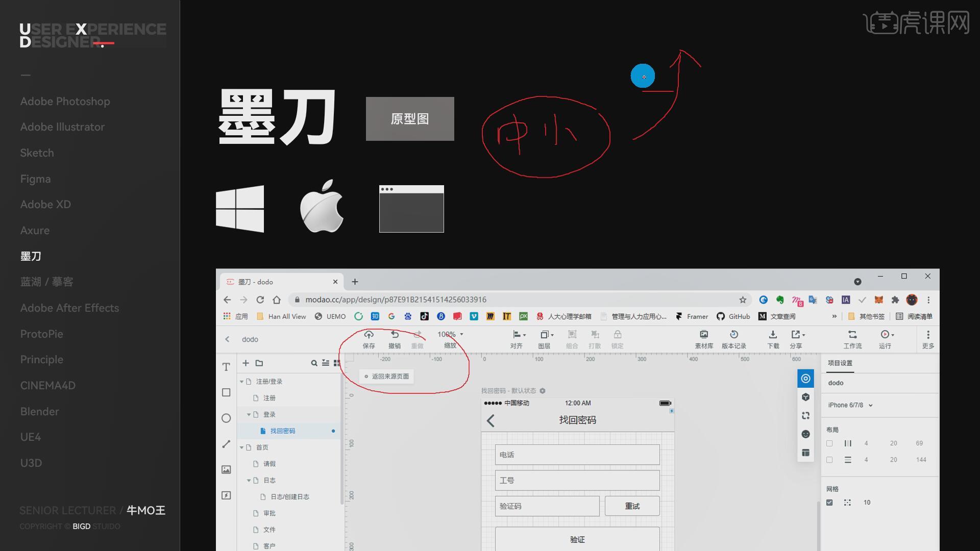Screen dimensions: 980x551
Task: Toggle the column layout checkbox
Action: tap(829, 443)
